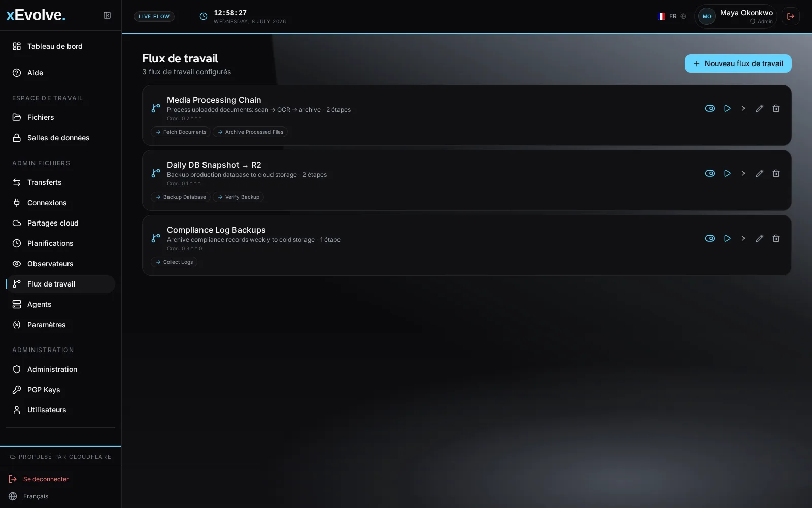The height and width of the screenshot is (508, 812).
Task: Click Nouveau flux de travail button
Action: click(738, 63)
